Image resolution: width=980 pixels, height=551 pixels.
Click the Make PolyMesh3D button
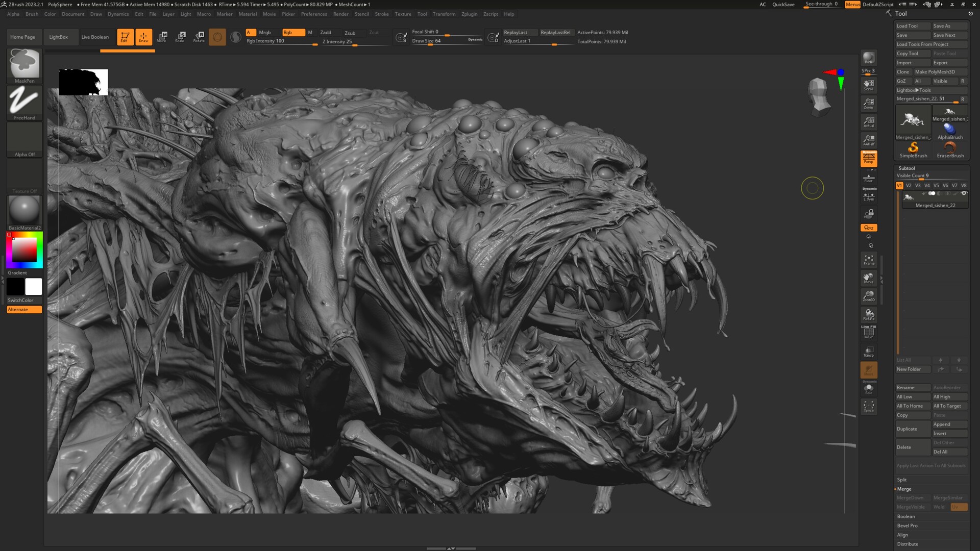[935, 72]
